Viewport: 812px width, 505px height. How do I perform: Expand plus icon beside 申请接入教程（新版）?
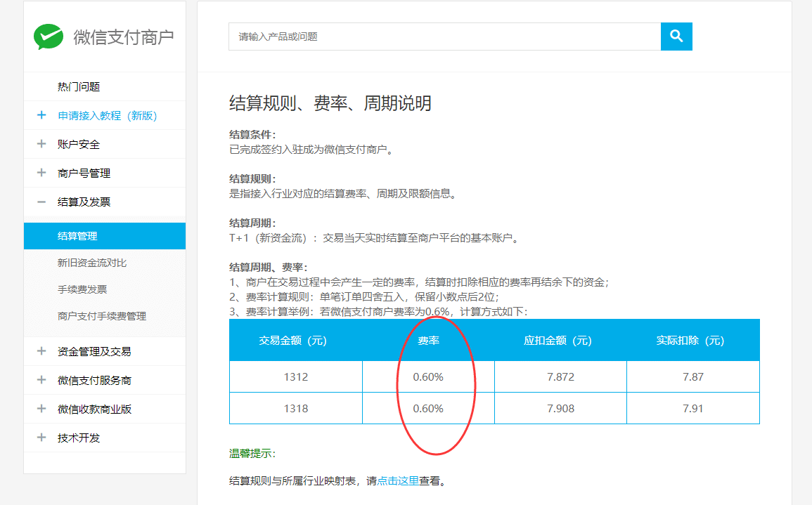(41, 115)
